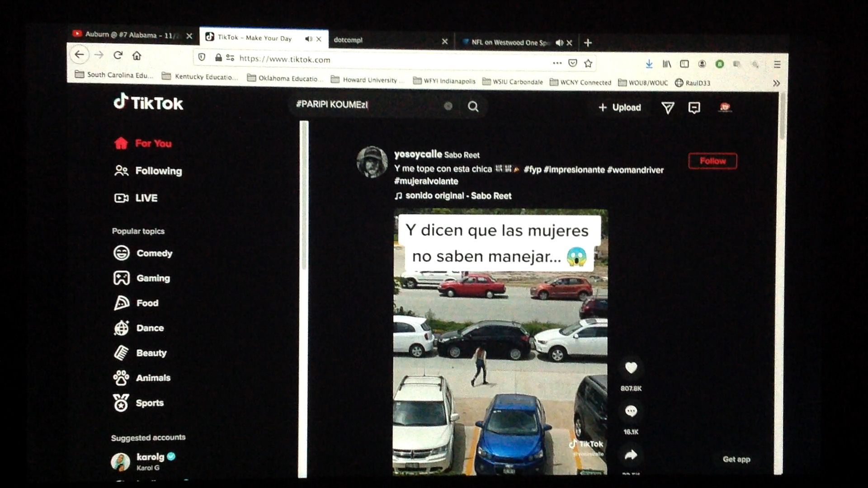Save page to Pocket
Viewport: 868px width, 488px height.
(x=573, y=63)
